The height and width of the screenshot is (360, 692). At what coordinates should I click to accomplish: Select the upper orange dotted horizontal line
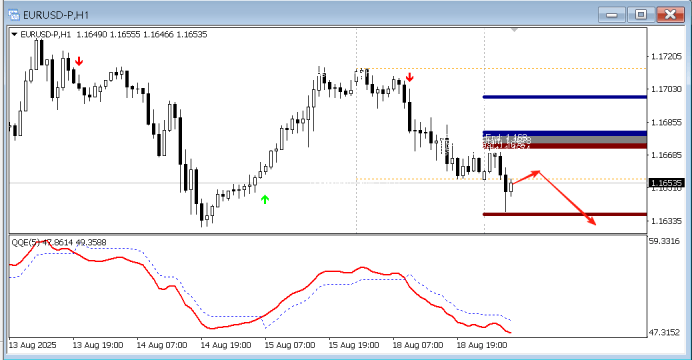503,68
